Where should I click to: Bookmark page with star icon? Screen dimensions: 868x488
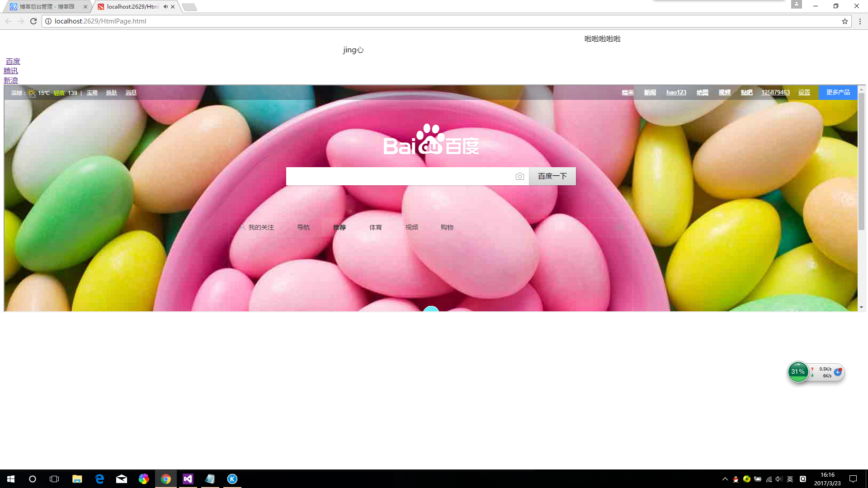pos(844,21)
